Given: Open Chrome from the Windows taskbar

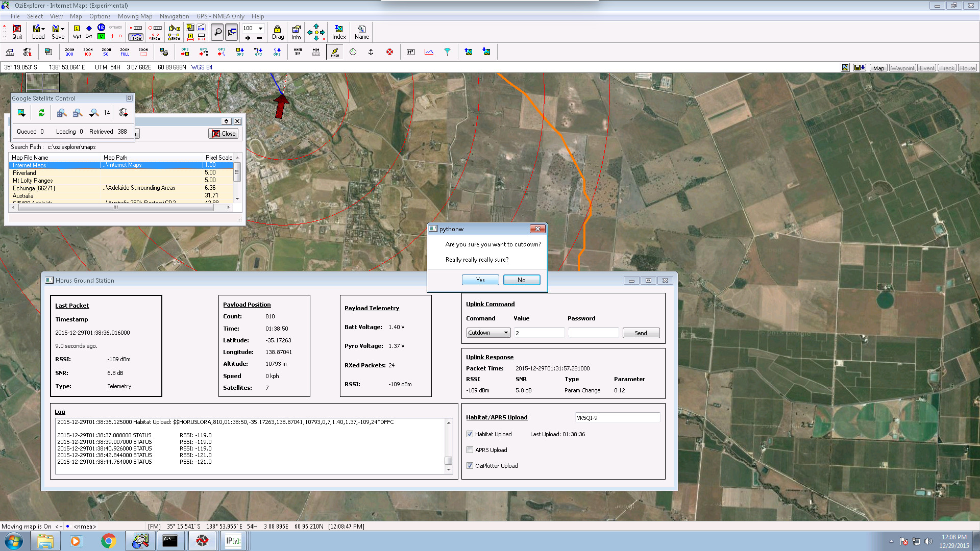Looking at the screenshot, I should pyautogui.click(x=108, y=541).
